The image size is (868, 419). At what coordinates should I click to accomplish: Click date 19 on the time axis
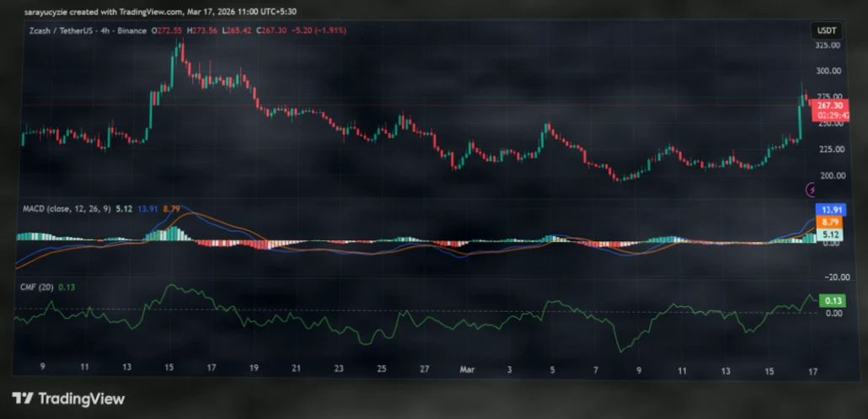[x=254, y=368]
